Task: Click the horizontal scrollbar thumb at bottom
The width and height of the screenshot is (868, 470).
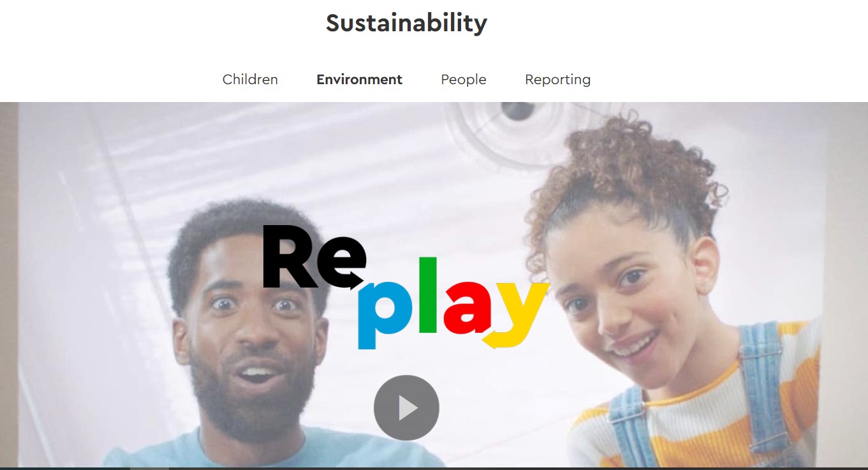Action: click(x=149, y=468)
